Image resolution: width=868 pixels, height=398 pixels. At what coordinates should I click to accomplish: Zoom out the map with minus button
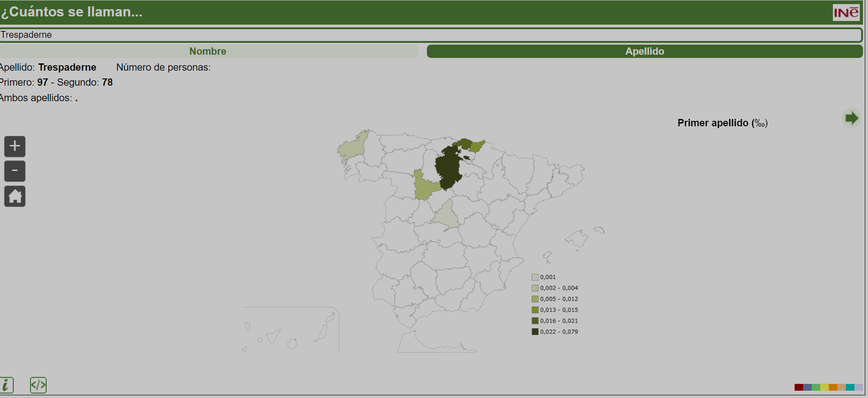click(x=15, y=171)
